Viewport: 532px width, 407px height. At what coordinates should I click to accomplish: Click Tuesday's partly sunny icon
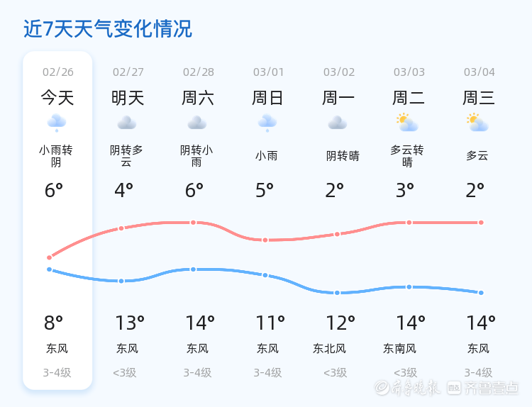pos(407,123)
